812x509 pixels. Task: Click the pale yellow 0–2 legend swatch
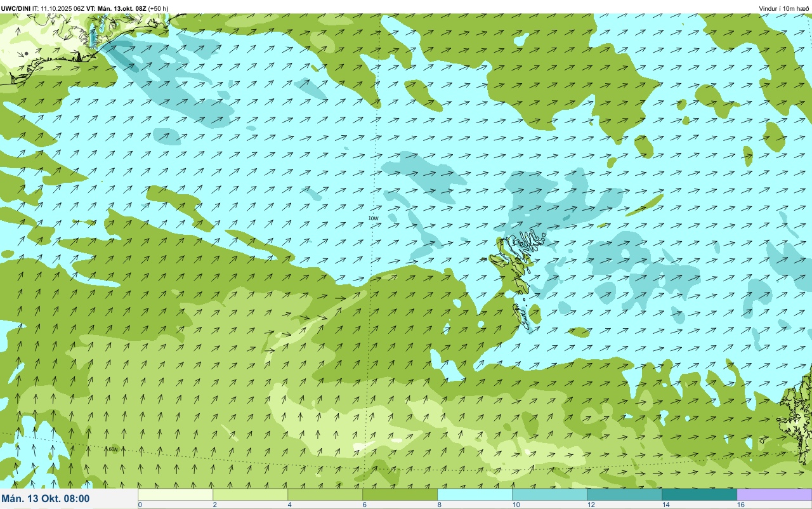coord(176,494)
